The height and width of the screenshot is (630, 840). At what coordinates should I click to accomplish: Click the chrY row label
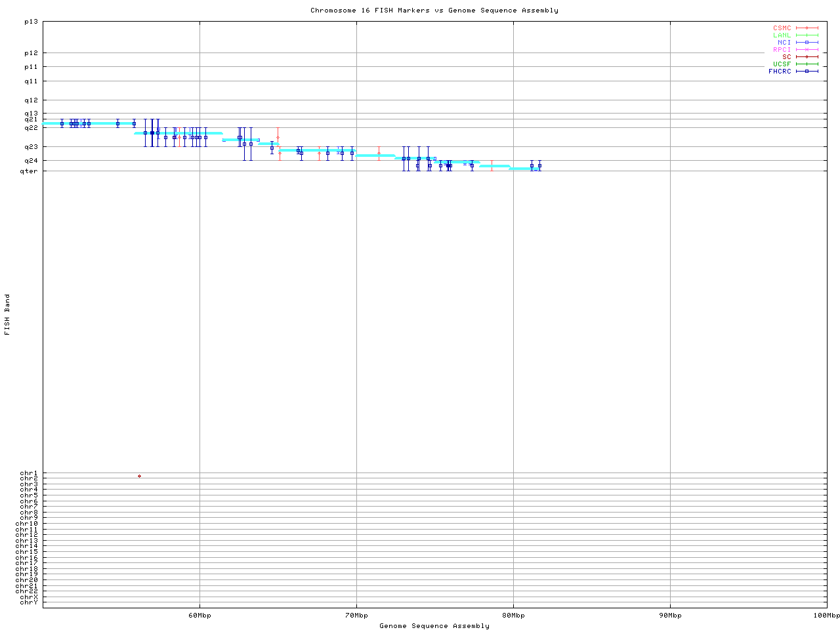[x=29, y=602]
